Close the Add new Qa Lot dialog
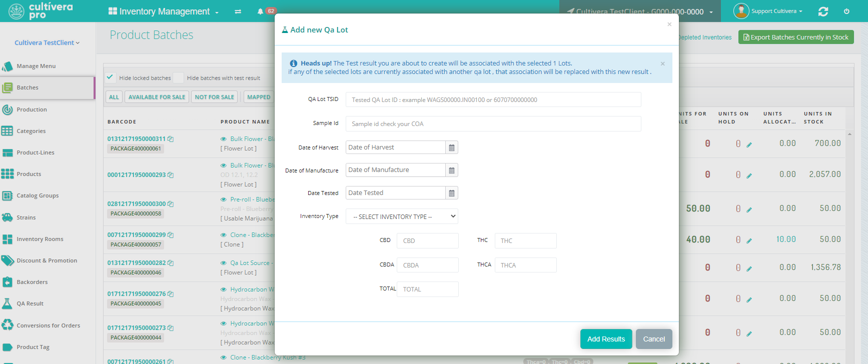 669,24
